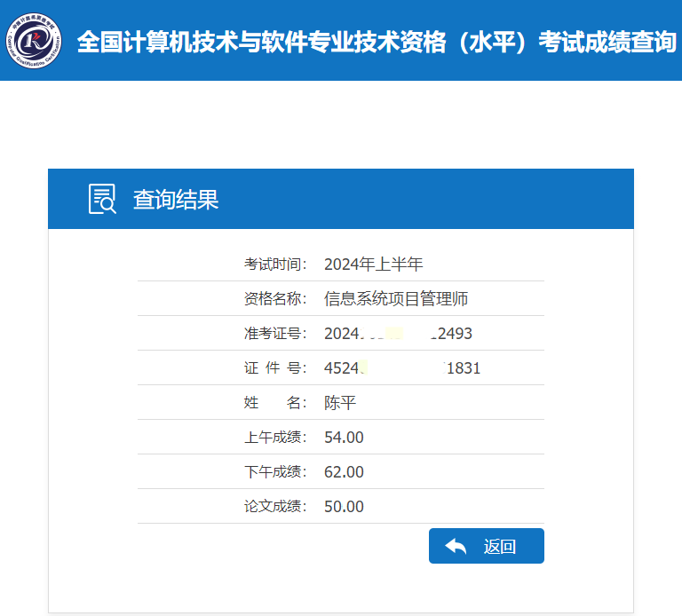Select the candidate name 陈平
The width and height of the screenshot is (682, 616).
coord(340,403)
